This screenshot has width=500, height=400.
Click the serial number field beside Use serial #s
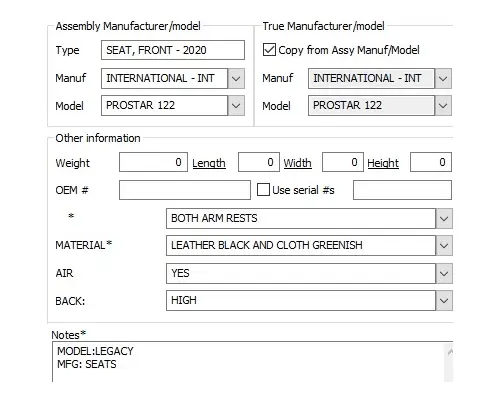(402, 190)
